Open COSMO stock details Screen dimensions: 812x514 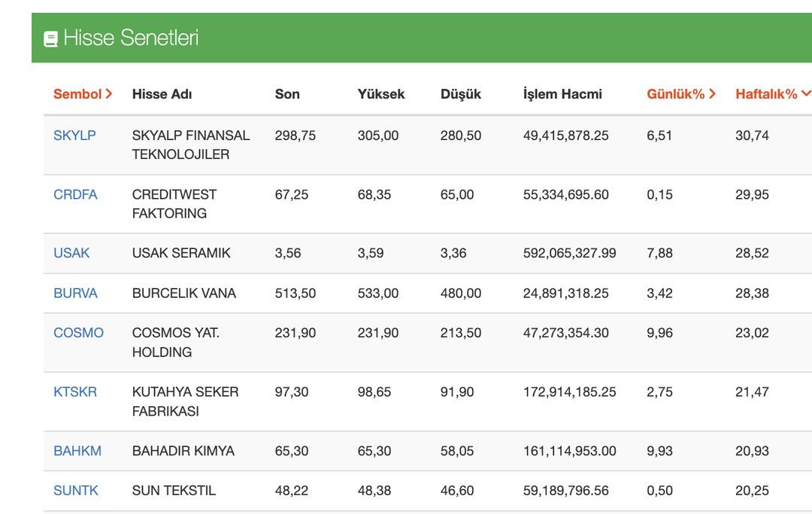[78, 333]
